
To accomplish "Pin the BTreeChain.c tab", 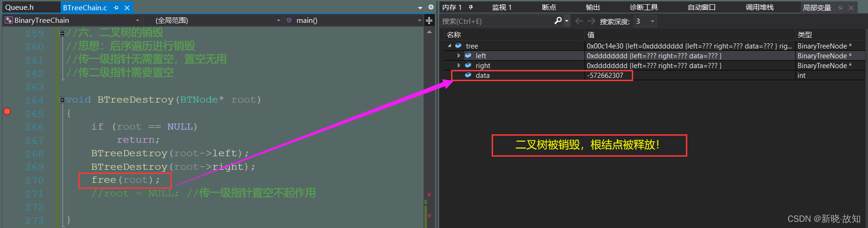I will tap(116, 8).
